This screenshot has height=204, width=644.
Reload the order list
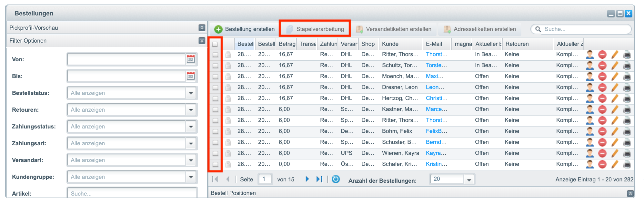click(x=336, y=179)
